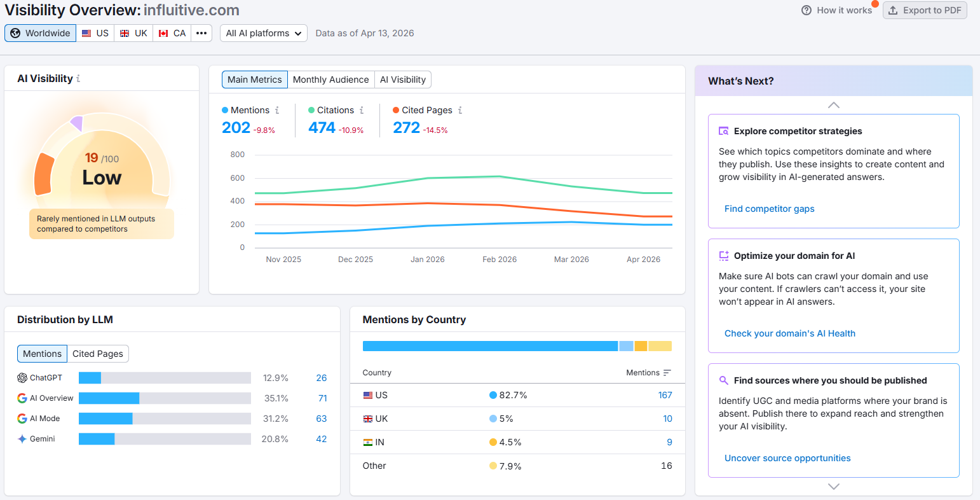980x500 pixels.
Task: Click the US blue segment of country bar
Action: tap(490, 346)
